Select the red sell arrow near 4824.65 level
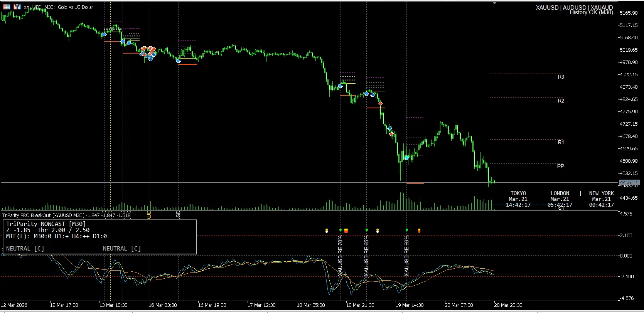Viewport: 644px width, 313px height. [x=381, y=104]
